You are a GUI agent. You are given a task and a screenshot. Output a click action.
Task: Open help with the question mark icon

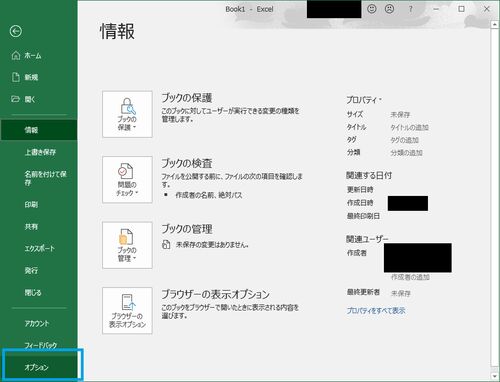pos(410,9)
